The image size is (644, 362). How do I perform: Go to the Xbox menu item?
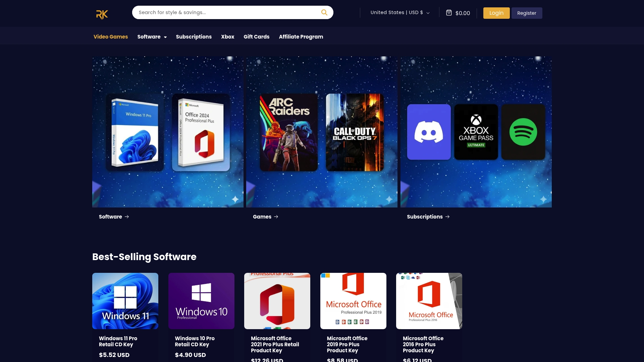(227, 37)
